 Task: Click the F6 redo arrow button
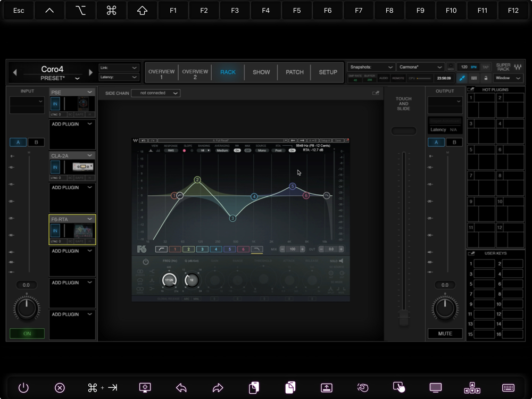pos(152,140)
